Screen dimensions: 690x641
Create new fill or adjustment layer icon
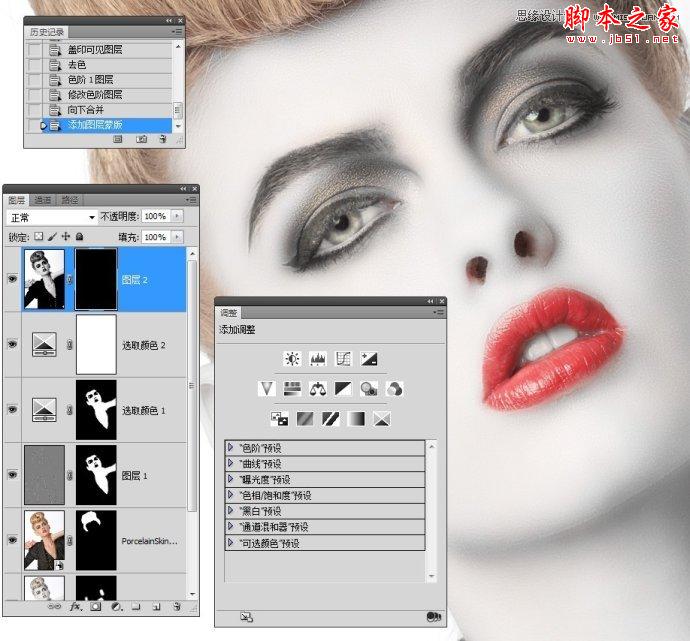117,606
